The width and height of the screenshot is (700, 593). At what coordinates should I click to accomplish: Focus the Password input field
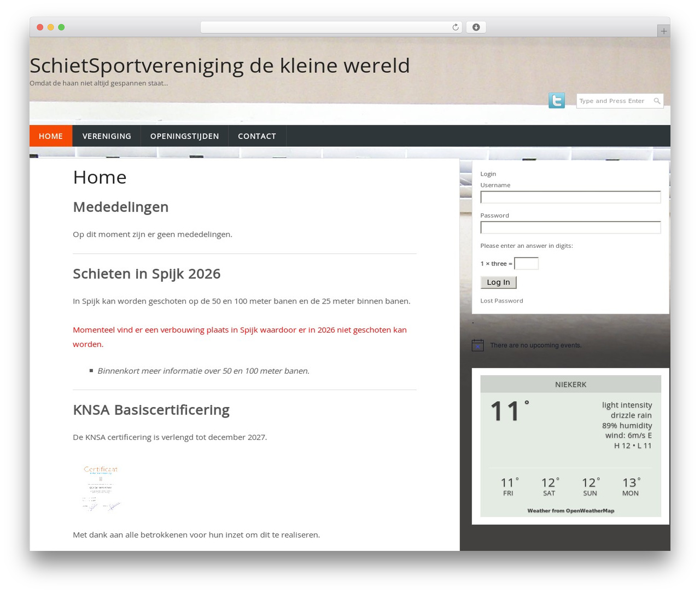coord(570,227)
